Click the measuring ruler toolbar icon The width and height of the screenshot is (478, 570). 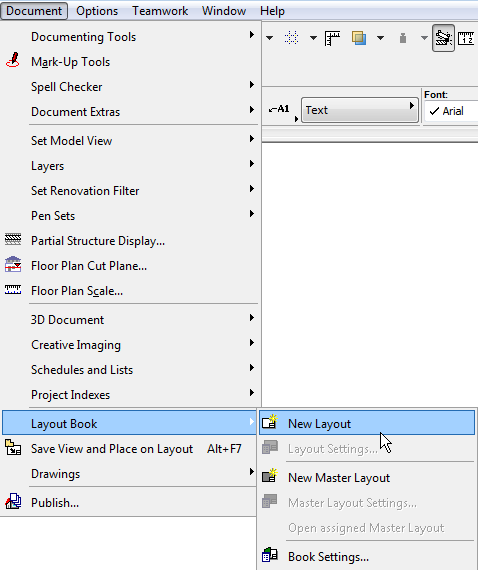[466, 38]
